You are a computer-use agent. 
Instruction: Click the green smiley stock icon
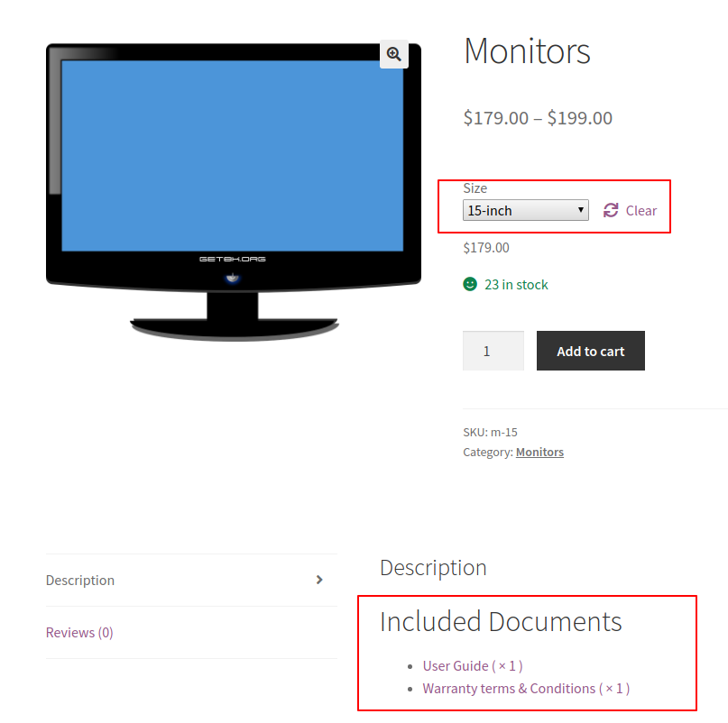click(x=470, y=284)
